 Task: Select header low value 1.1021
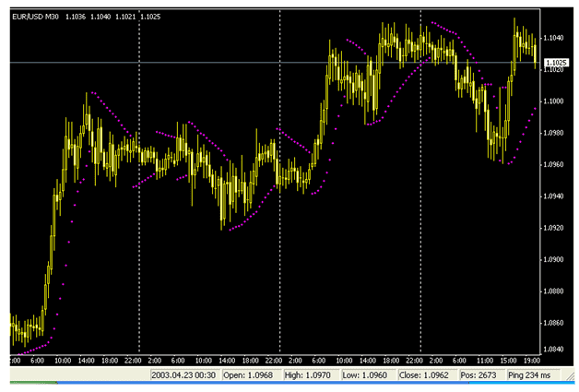(x=125, y=17)
